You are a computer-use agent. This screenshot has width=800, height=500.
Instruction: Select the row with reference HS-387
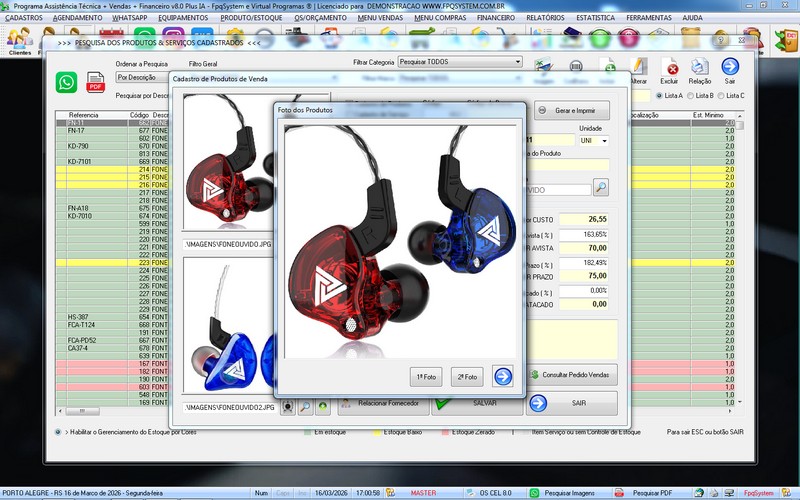coord(112,317)
